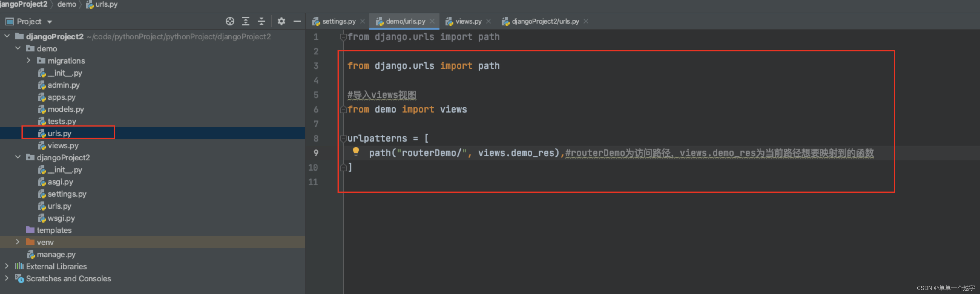980x294 pixels.
Task: Select __init__.py under inner djangoProject2
Action: click(65, 170)
